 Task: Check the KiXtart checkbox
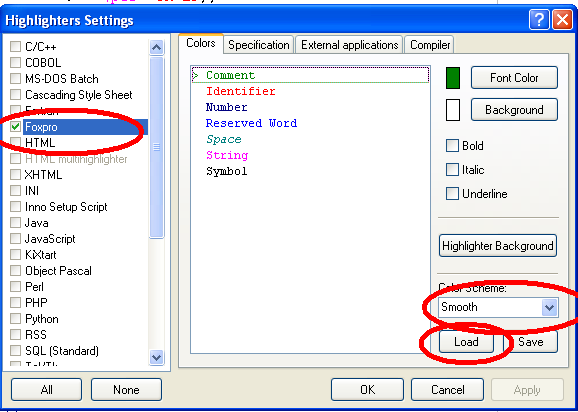15,254
